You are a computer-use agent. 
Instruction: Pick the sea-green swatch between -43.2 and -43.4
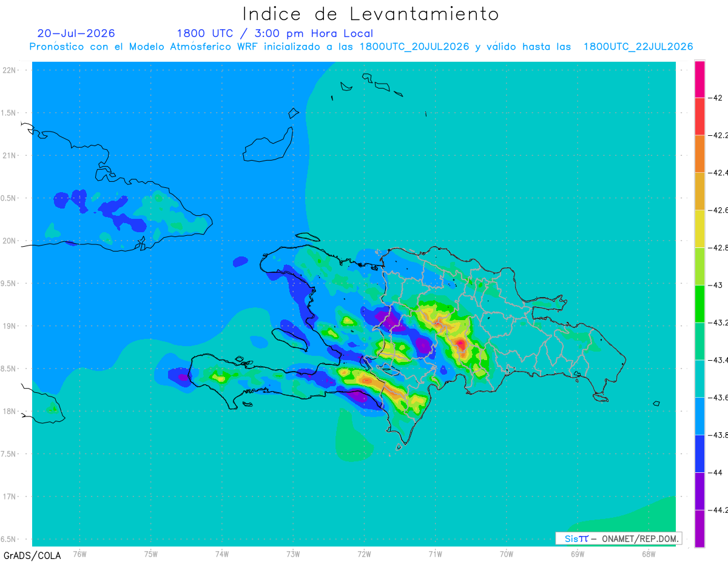pyautogui.click(x=699, y=341)
